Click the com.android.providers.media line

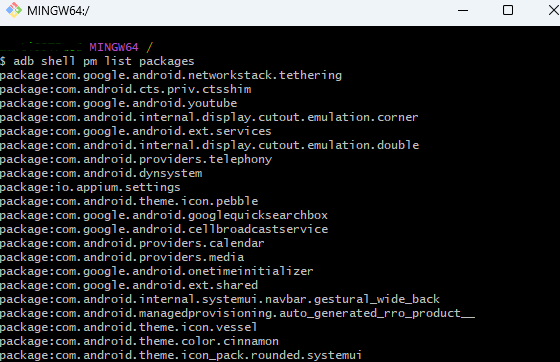[x=122, y=257]
